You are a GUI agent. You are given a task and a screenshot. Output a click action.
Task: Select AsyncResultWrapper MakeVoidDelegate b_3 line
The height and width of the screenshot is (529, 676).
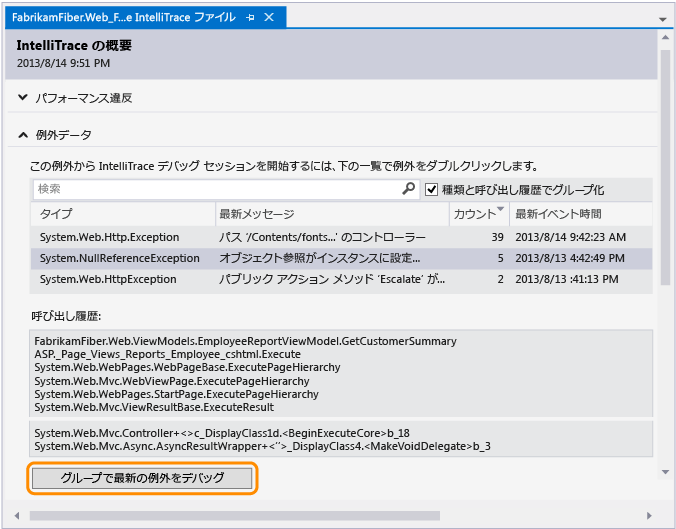click(262, 446)
